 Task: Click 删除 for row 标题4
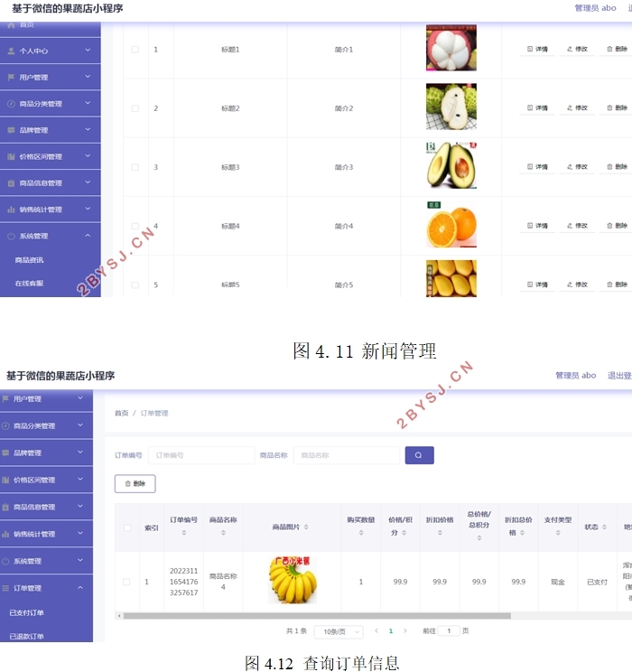point(617,226)
